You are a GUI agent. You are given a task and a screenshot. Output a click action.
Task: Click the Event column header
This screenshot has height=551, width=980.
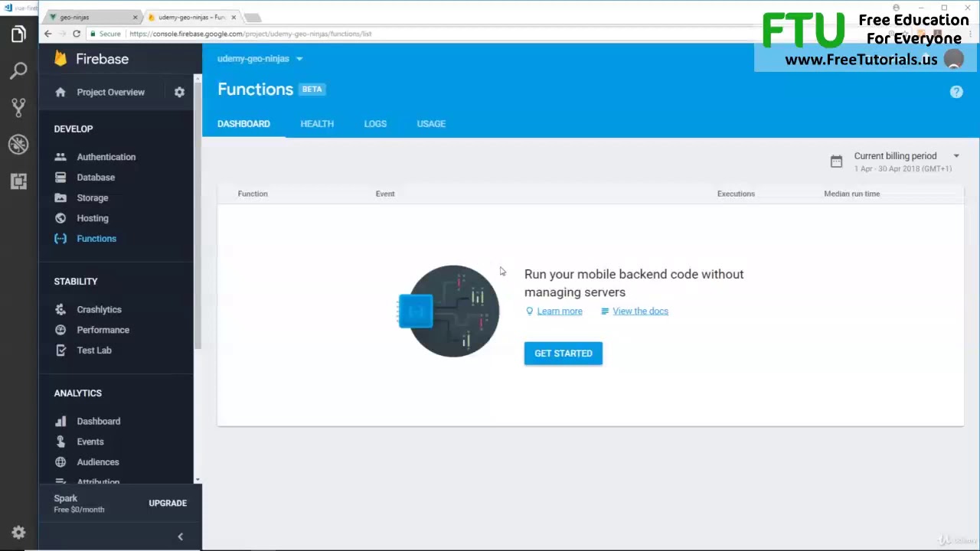[x=385, y=194]
